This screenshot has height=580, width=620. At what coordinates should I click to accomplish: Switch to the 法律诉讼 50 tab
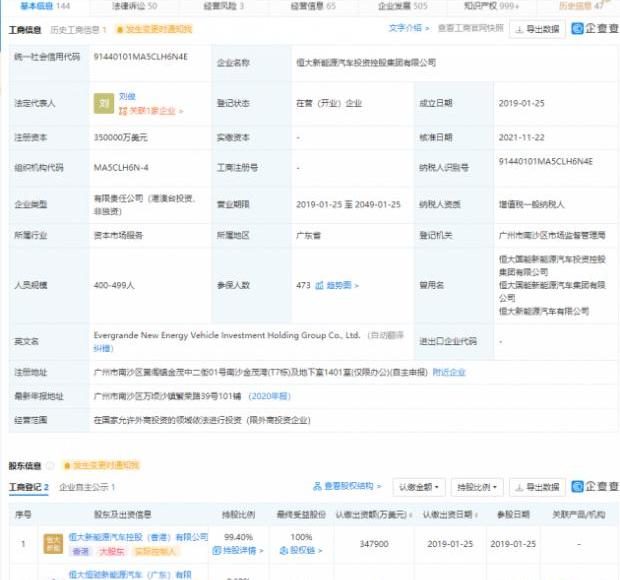coord(134,6)
